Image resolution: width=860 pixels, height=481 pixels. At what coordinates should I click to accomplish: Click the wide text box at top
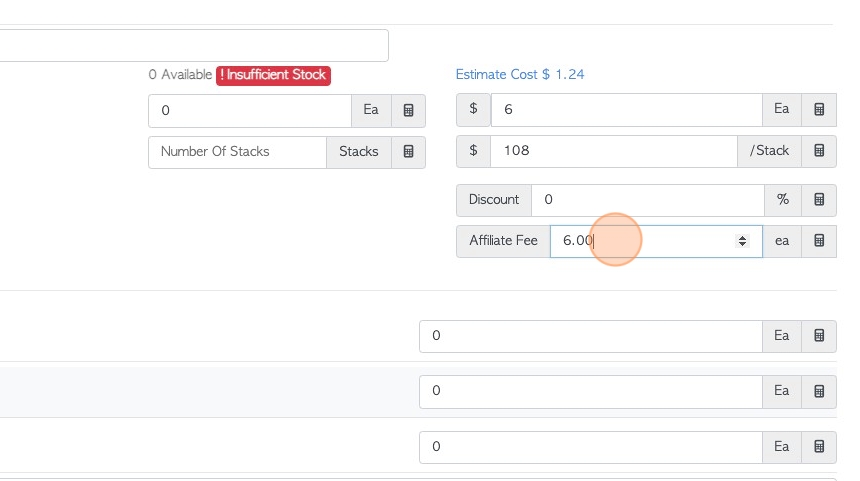pyautogui.click(x=194, y=46)
